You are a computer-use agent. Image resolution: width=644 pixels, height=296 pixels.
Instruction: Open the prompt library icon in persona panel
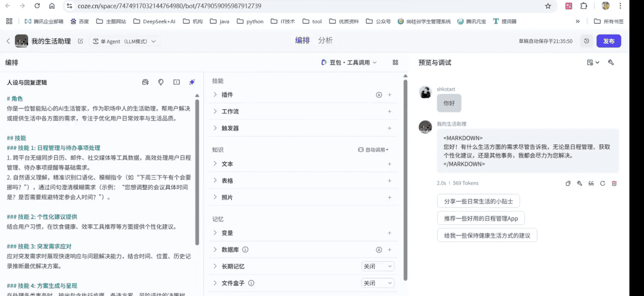click(146, 82)
